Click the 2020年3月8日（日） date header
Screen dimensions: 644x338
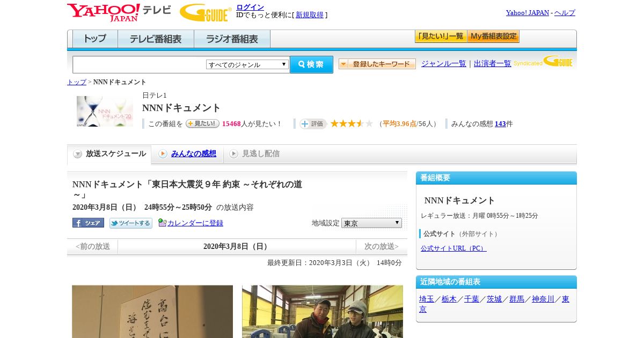click(237, 246)
